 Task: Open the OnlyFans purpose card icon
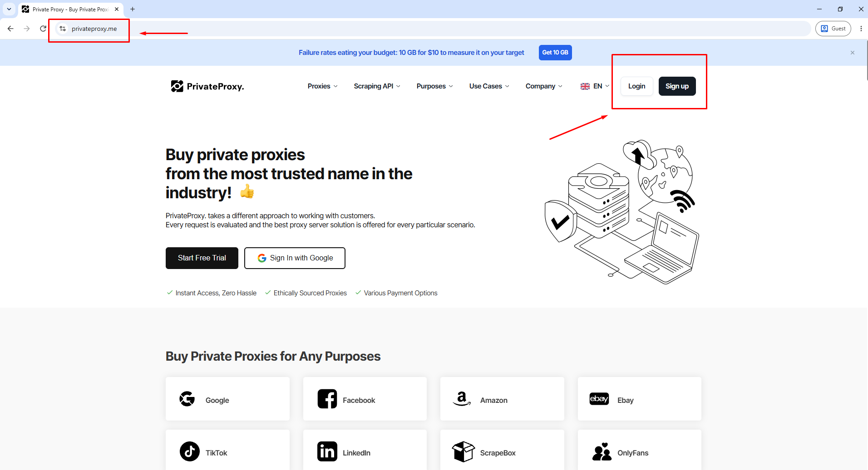tap(602, 451)
